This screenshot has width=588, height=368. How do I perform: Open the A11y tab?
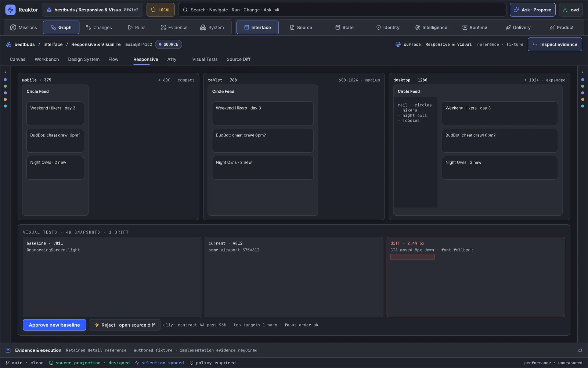click(x=172, y=60)
